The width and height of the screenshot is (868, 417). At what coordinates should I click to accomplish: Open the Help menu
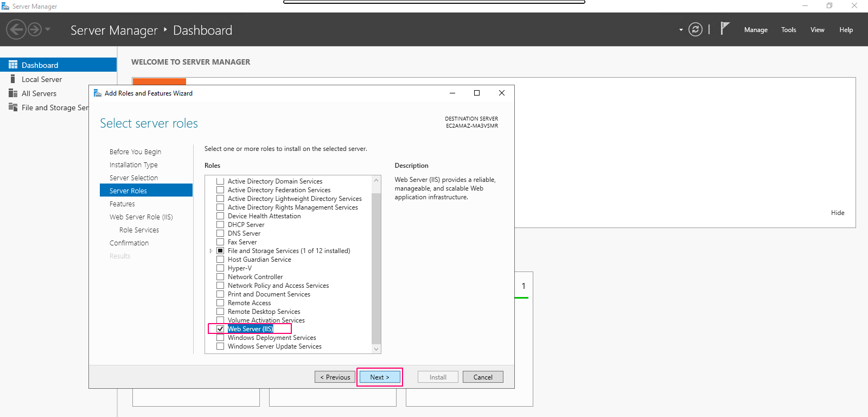[x=846, y=30]
